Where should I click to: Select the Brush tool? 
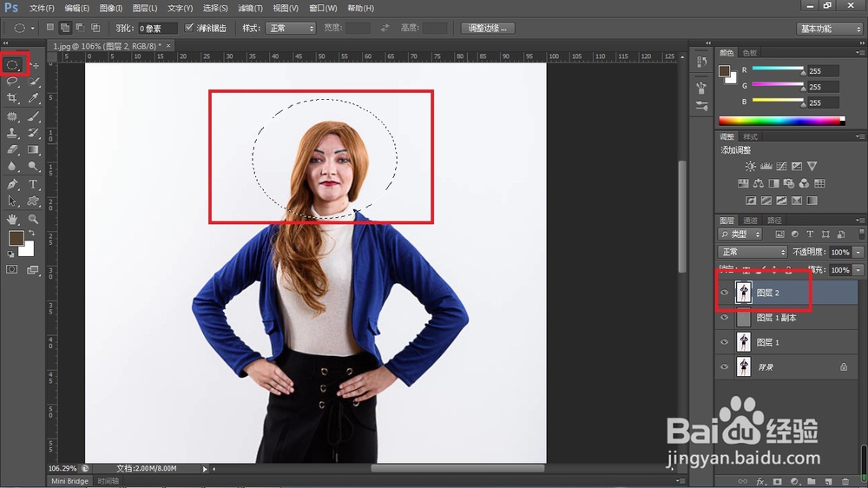point(34,116)
